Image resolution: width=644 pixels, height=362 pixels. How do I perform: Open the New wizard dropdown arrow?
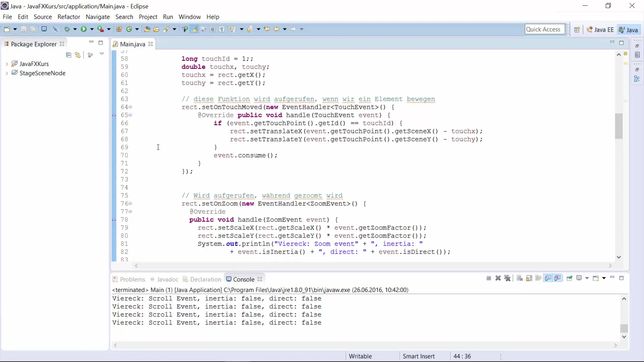15,29
